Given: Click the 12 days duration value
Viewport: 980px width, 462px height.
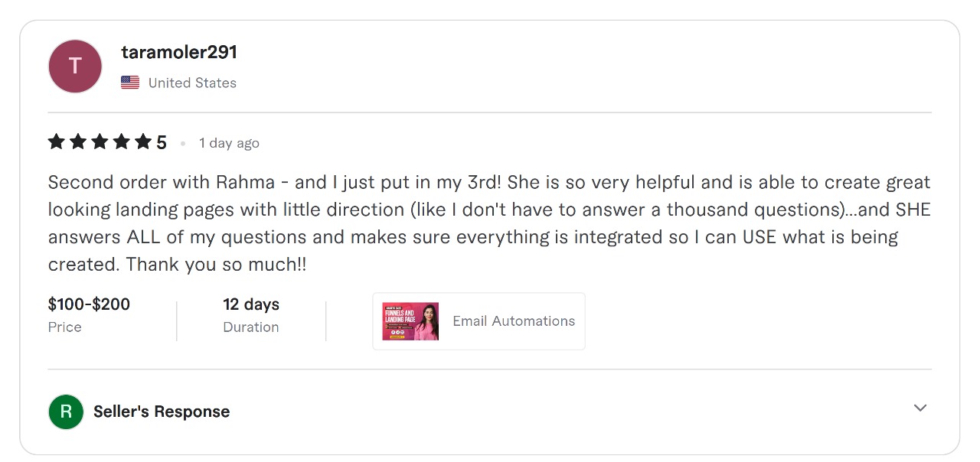Looking at the screenshot, I should pyautogui.click(x=251, y=304).
